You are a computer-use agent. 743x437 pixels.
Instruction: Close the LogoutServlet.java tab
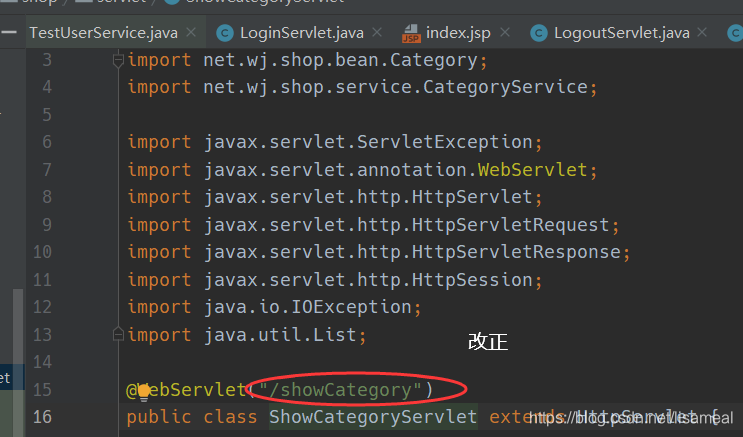[x=702, y=32]
